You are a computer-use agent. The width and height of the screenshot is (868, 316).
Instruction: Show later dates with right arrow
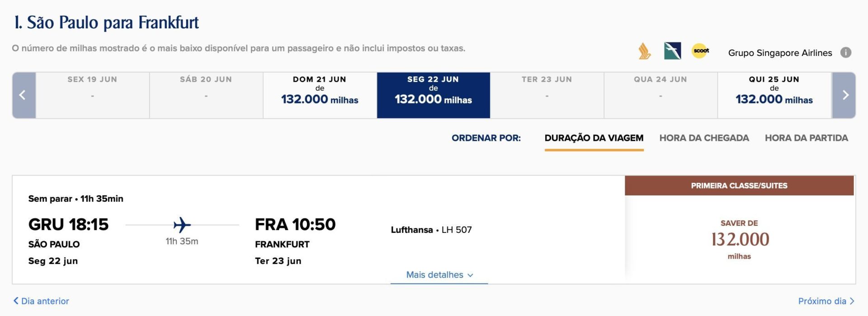[x=844, y=95]
